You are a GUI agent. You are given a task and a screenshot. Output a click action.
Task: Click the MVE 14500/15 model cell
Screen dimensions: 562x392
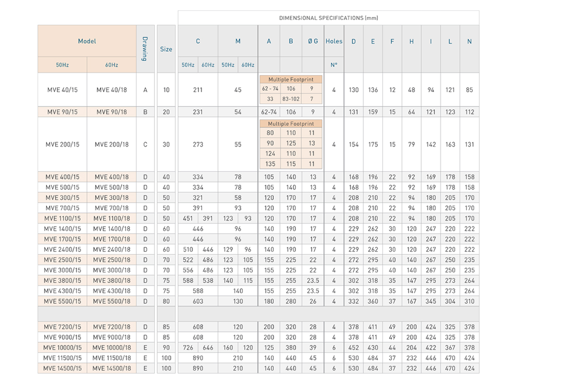[x=63, y=368]
